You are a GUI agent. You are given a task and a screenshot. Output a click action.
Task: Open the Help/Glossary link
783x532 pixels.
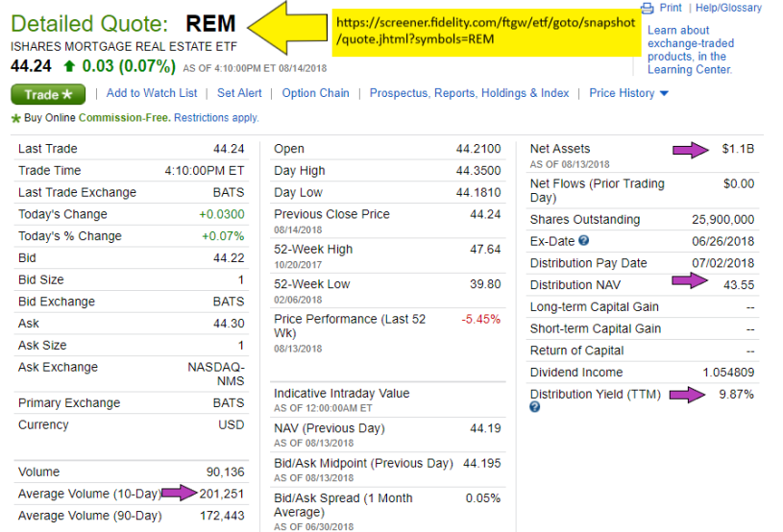[728, 8]
